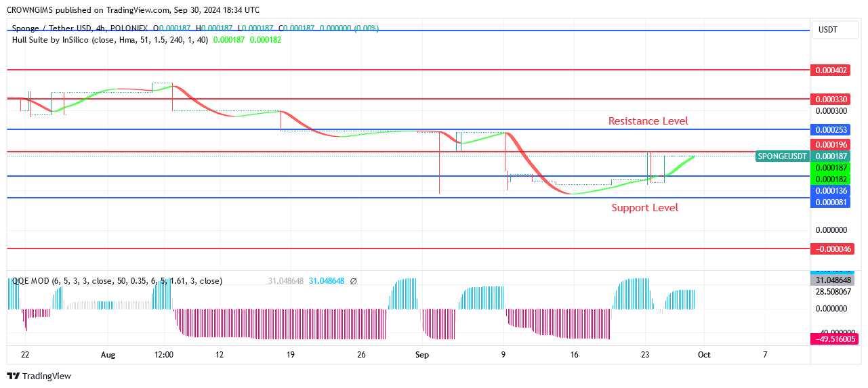Click the red 0.000196 price label
The image size is (868, 388).
coord(831,145)
